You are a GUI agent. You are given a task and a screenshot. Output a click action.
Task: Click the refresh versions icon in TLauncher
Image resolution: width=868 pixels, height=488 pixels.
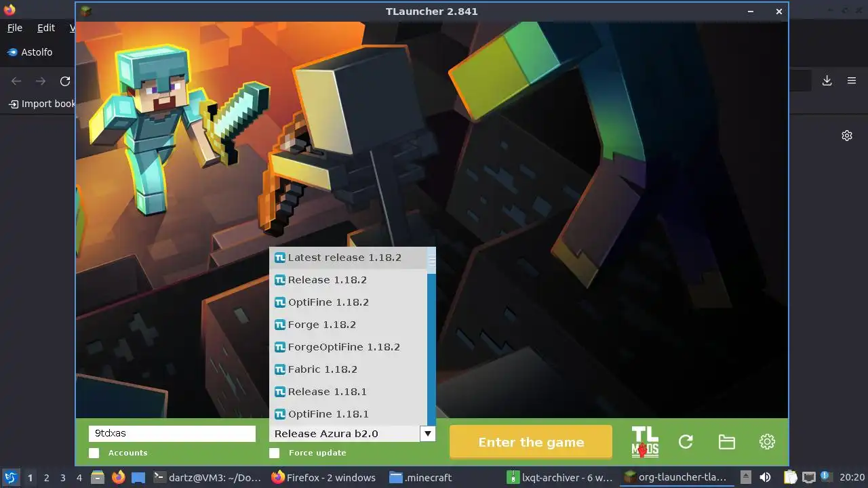point(686,442)
